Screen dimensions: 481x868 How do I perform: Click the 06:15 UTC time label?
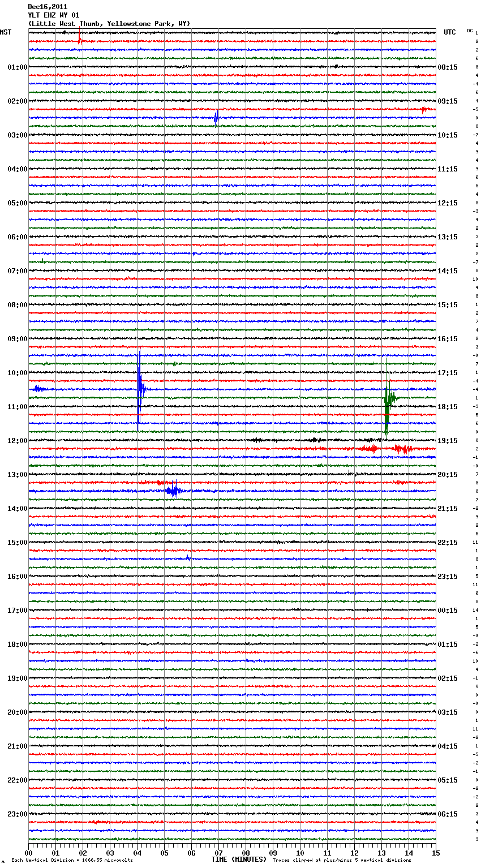(448, 814)
